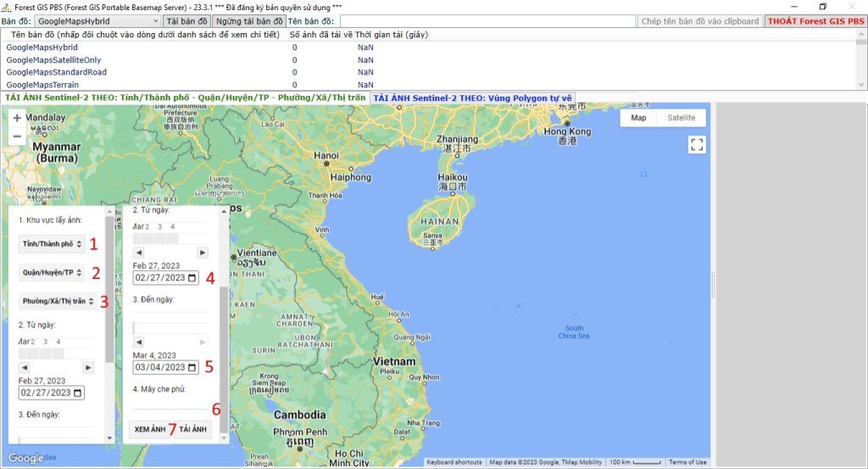The image size is (868, 469).
Task: Click the TẢI ẢNH download button
Action: coord(193,430)
